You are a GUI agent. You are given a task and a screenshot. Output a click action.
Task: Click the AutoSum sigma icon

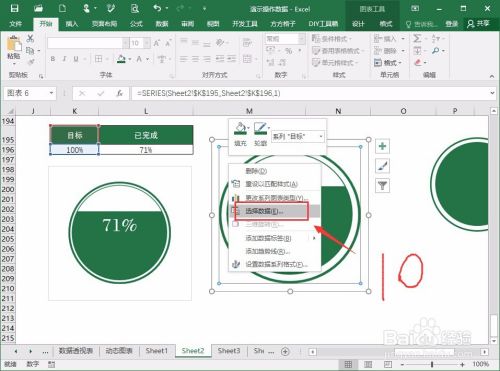click(x=417, y=38)
